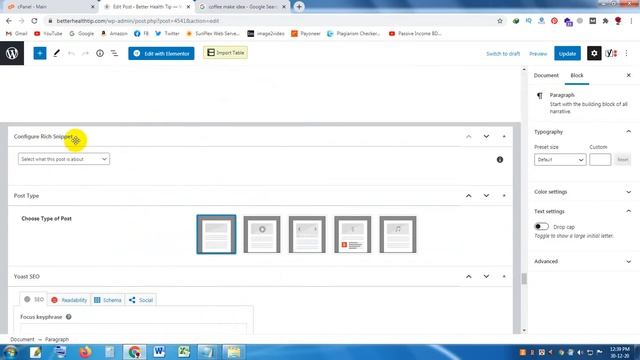This screenshot has height=360, width=640.
Task: Click Paragraph in the breadcrumb bar
Action: coord(57,339)
